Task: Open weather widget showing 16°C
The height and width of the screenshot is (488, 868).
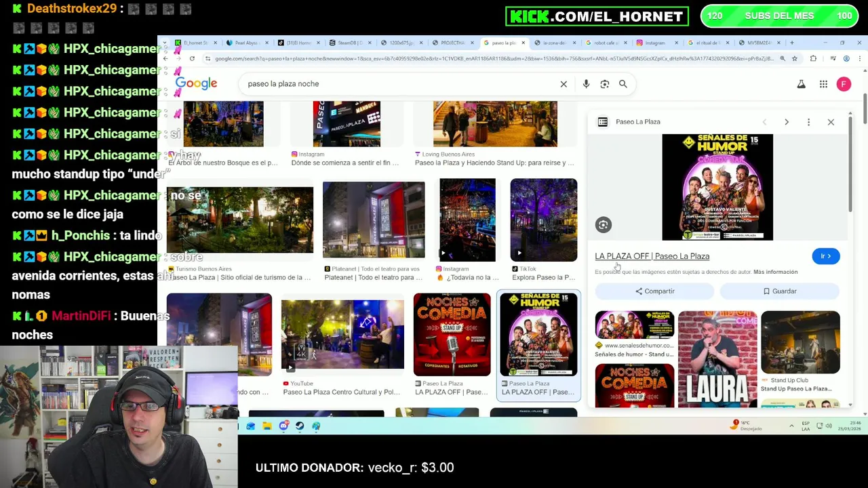Action: [x=747, y=426]
